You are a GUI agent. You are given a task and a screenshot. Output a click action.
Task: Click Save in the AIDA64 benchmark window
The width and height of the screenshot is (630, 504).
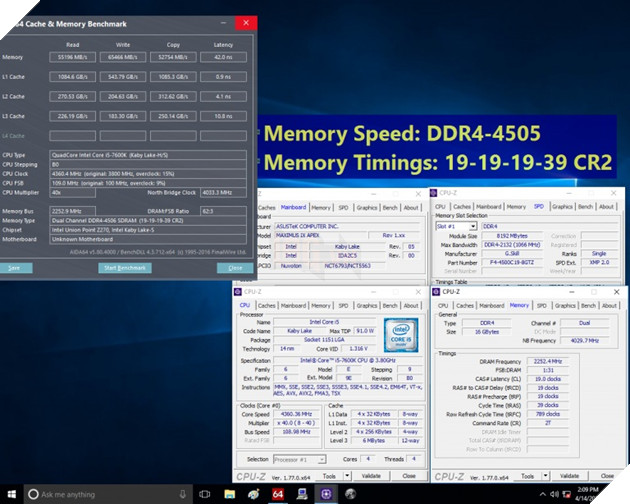click(14, 268)
